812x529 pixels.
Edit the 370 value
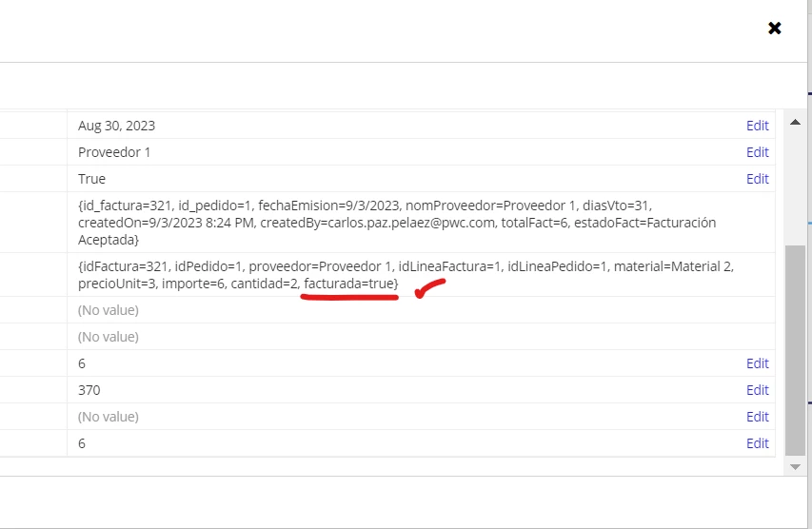tap(757, 390)
